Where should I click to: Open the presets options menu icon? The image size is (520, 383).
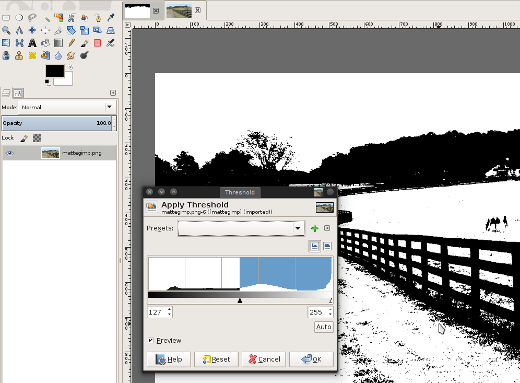pyautogui.click(x=327, y=228)
